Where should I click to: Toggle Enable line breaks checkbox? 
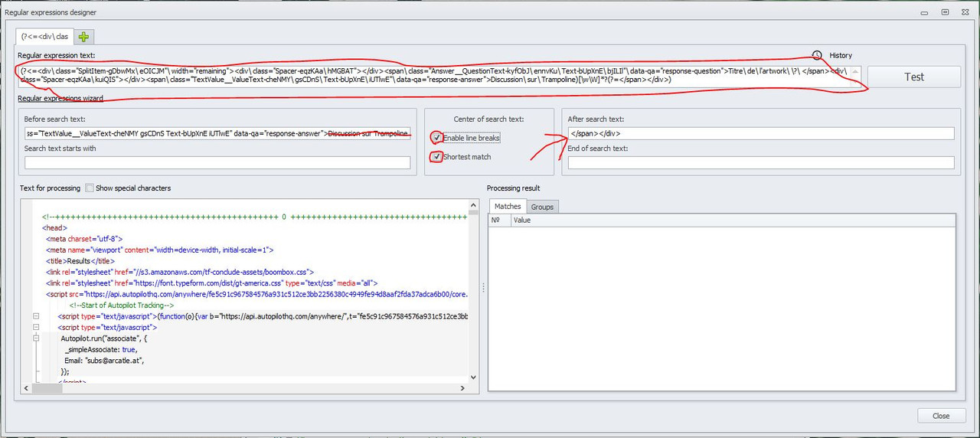pyautogui.click(x=437, y=138)
